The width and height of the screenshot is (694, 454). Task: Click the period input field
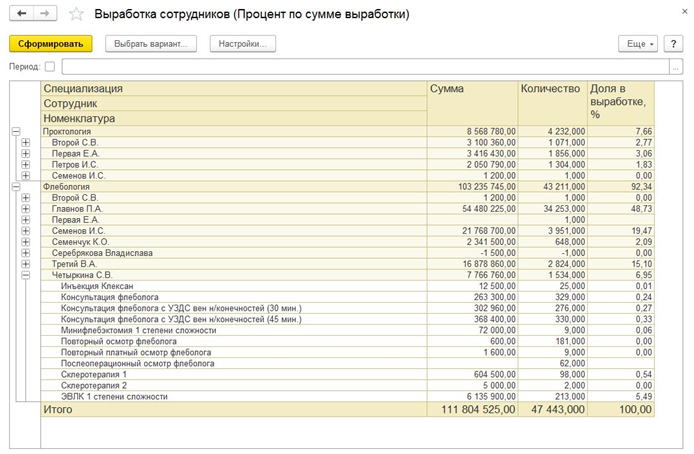(370, 67)
